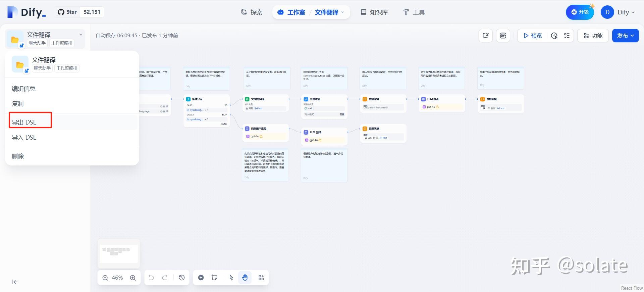Viewport: 644px width, 292px height.
Task: Click the 46% zoom level
Action: coord(117,278)
